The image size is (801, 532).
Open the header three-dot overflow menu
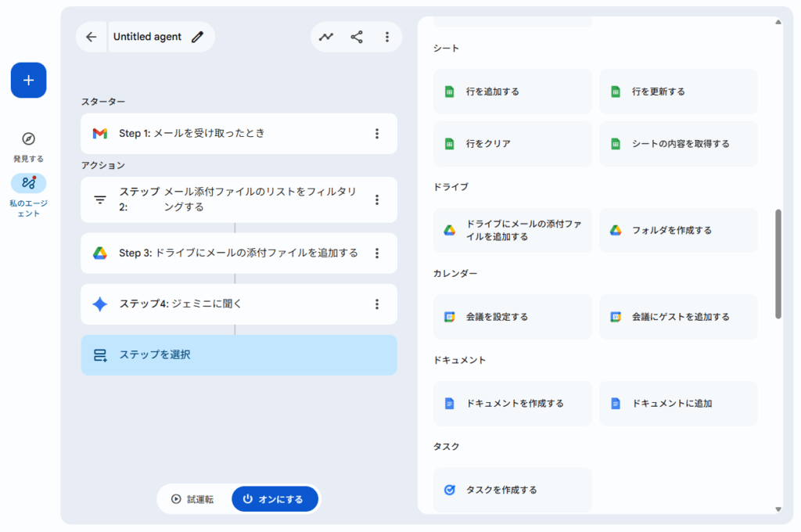(x=386, y=37)
